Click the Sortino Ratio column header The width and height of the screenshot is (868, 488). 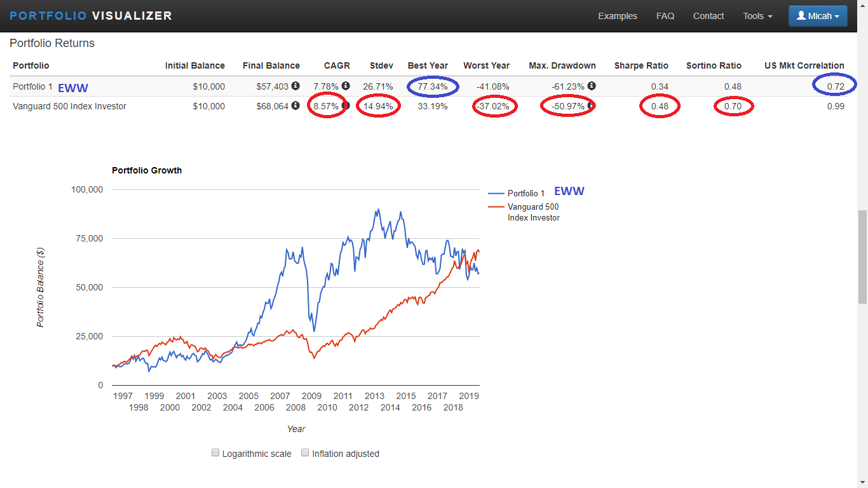point(714,65)
